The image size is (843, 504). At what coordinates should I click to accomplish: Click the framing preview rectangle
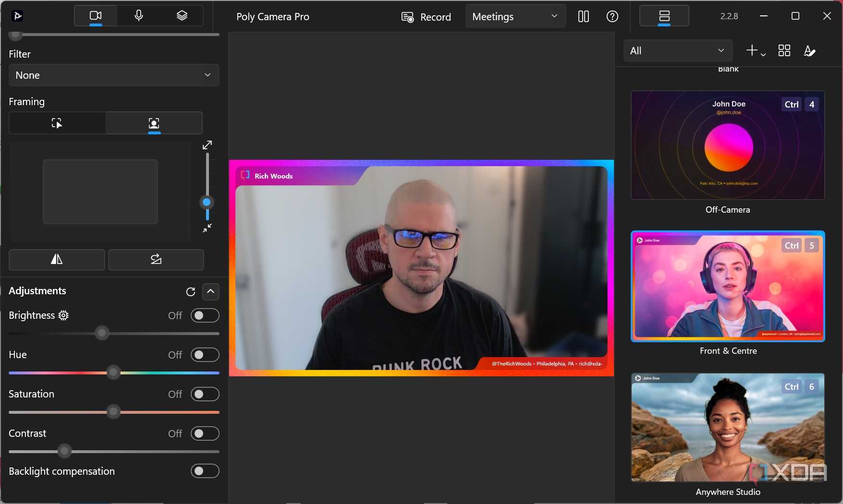coord(100,192)
